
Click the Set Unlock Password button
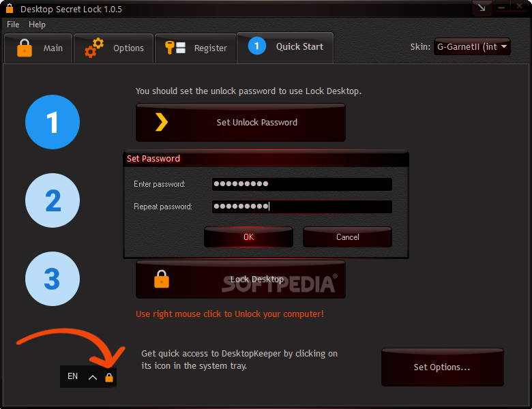241,123
